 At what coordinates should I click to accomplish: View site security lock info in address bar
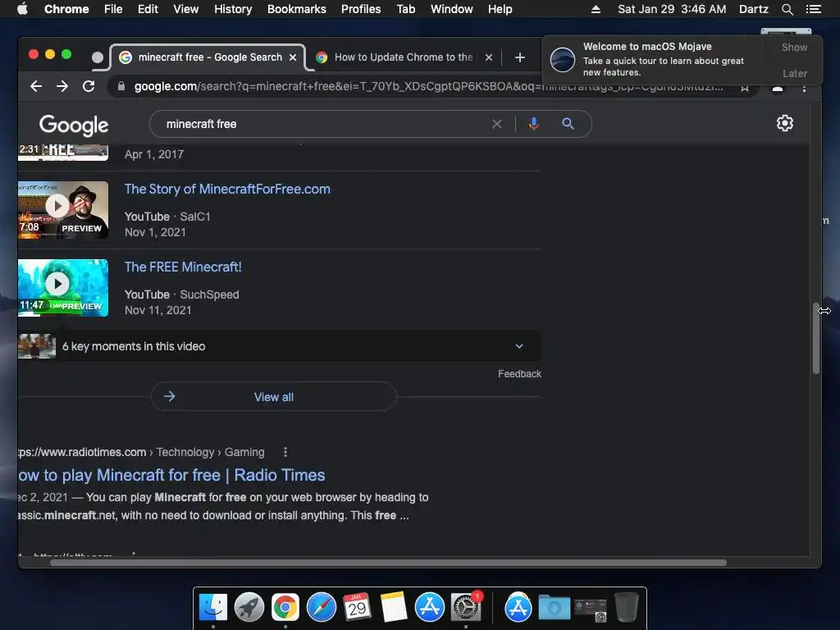coord(121,86)
